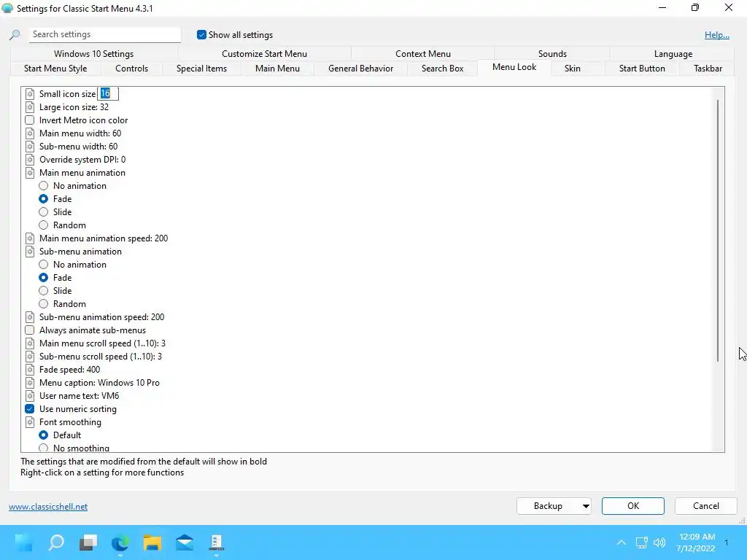Open the Backup dropdown arrow
Screen dimensions: 747x560
point(586,506)
